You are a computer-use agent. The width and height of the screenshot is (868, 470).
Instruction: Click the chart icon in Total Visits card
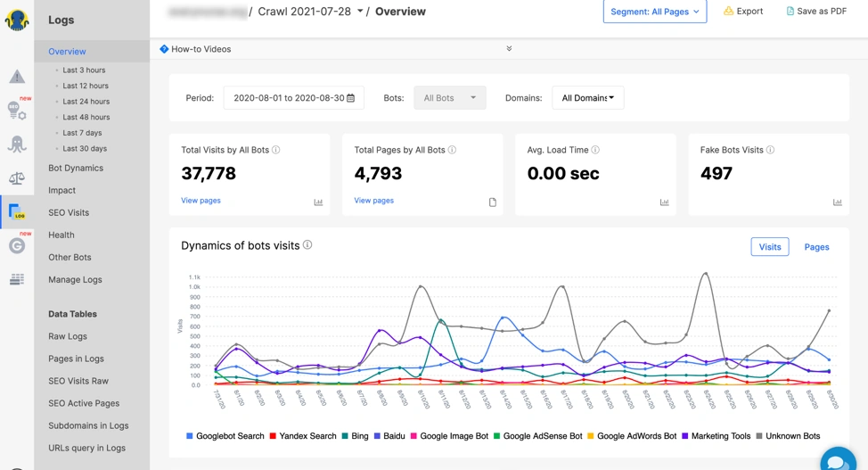[x=318, y=202]
